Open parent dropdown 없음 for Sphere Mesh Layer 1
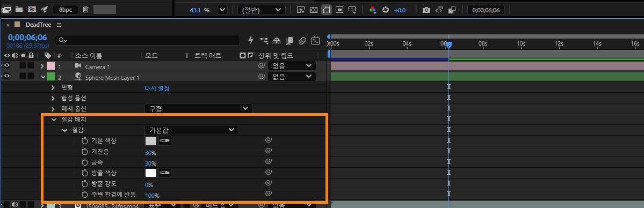 292,76
